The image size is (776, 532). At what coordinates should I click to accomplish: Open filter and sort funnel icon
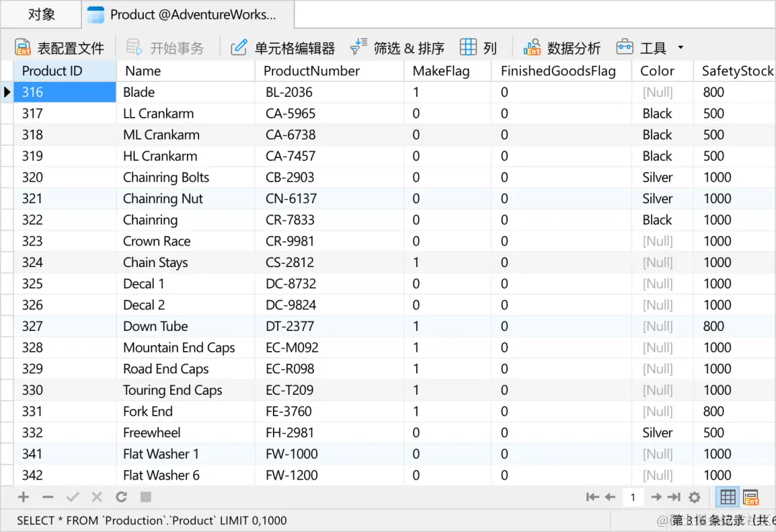[359, 47]
